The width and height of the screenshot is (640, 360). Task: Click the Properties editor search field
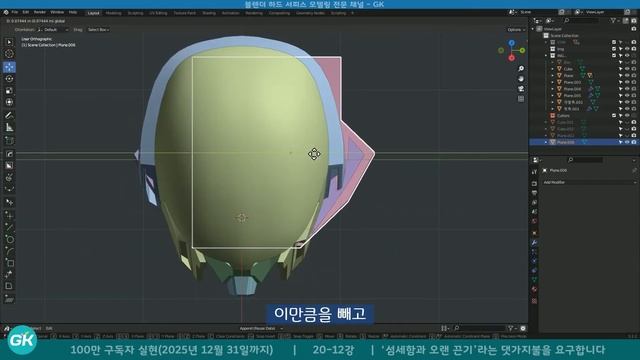[x=585, y=160]
